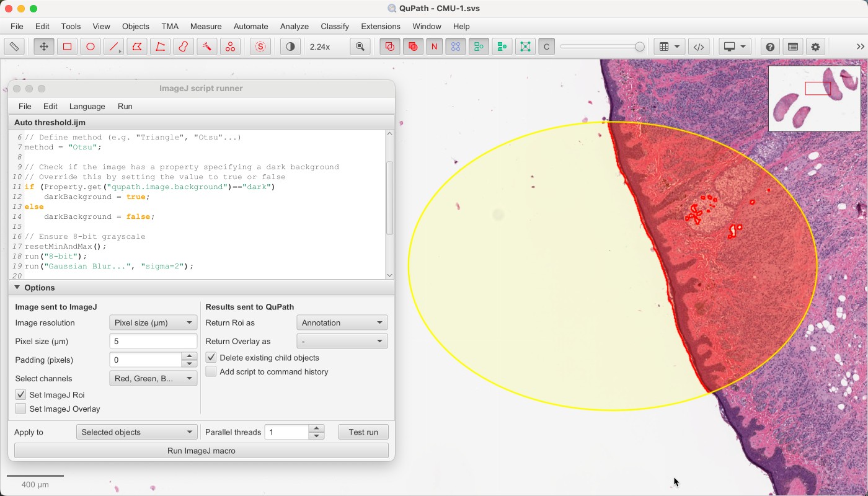Screen dimensions: 868x496
Task: Adjust the overlay opacity slider
Action: point(602,46)
